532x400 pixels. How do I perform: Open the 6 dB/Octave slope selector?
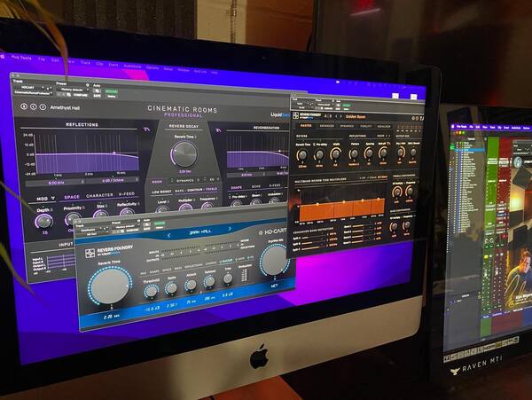(113, 181)
